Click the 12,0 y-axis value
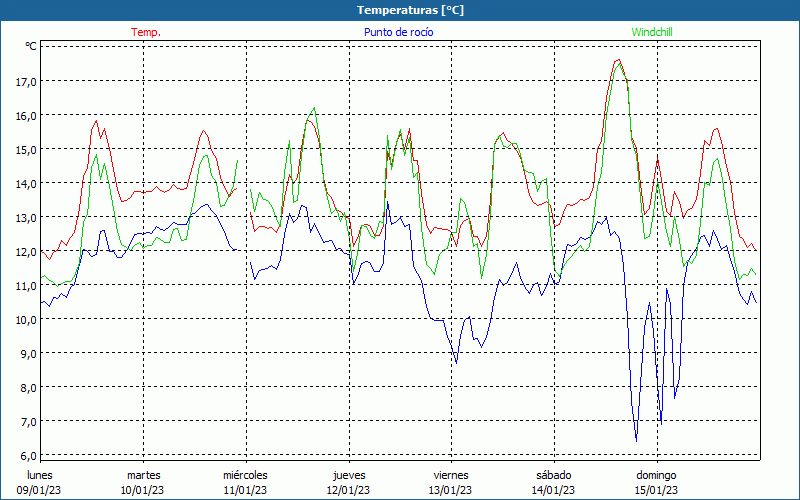The image size is (800, 500). [26, 252]
